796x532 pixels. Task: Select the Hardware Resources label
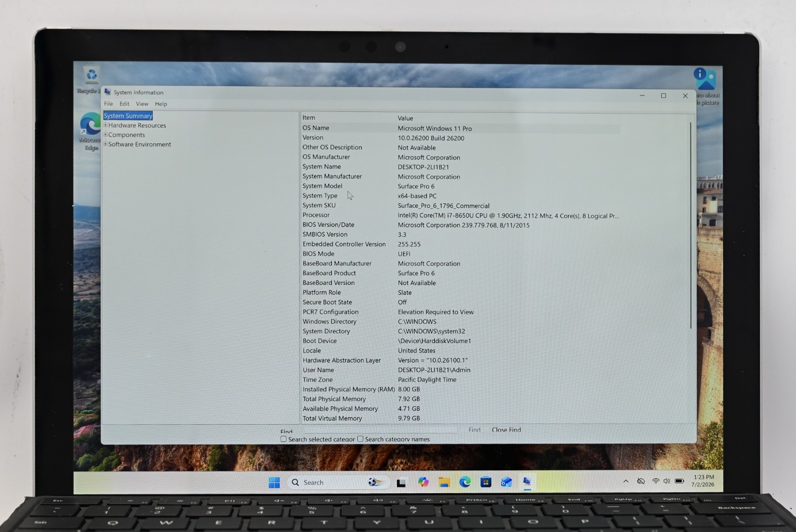(137, 125)
